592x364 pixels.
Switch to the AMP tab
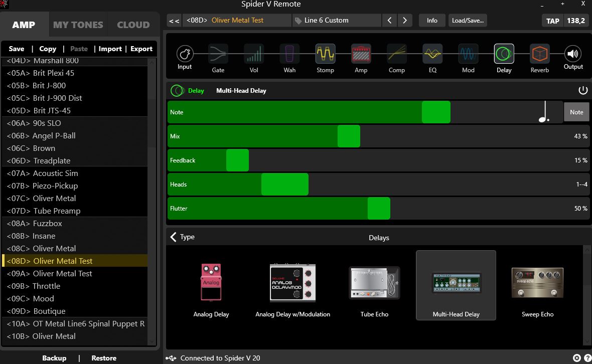coord(24,25)
